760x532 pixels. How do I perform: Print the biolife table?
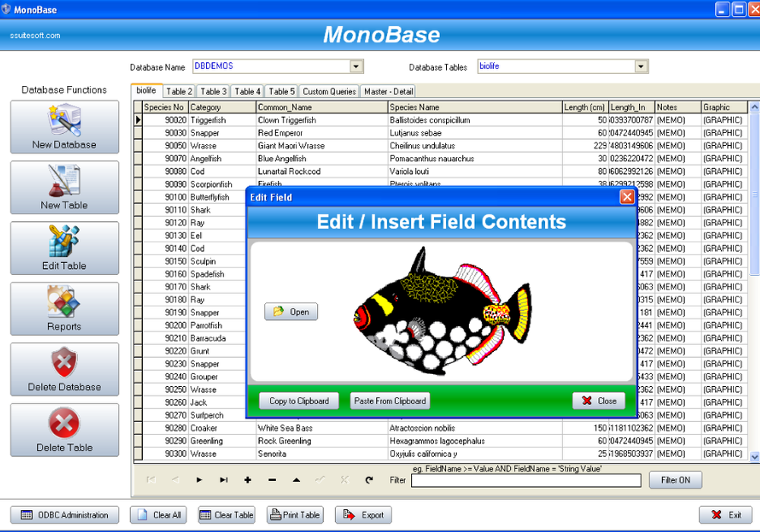[295, 515]
